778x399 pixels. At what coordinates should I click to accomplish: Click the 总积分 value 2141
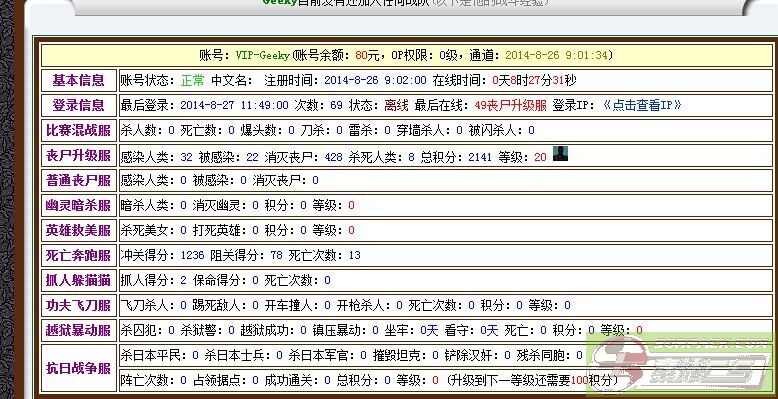(x=480, y=157)
